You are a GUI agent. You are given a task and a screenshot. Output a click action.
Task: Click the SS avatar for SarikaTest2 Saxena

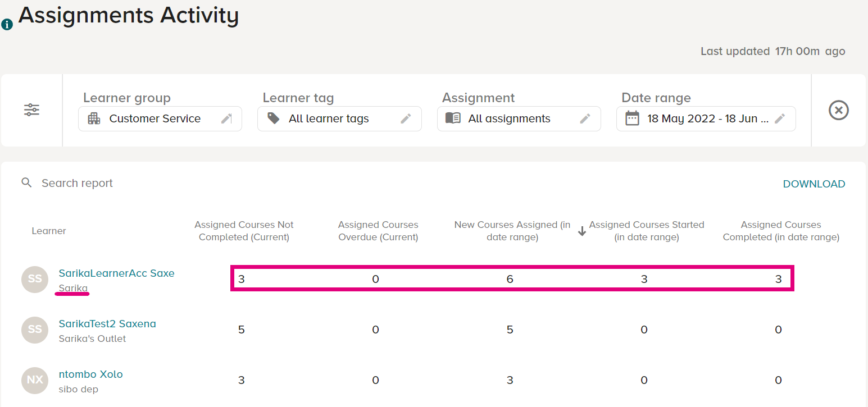[35, 330]
